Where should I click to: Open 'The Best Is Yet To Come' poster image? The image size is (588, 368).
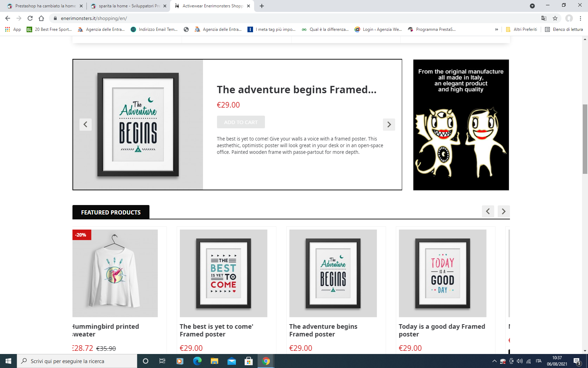pos(224,273)
